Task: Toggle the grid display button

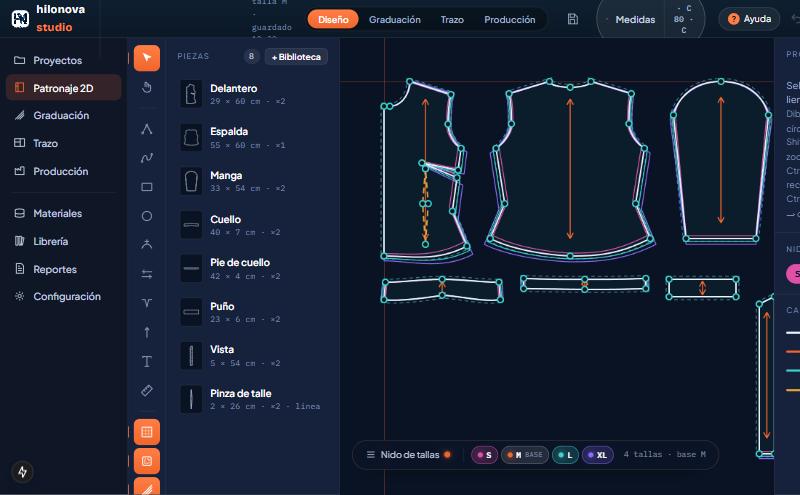Action: [x=147, y=432]
